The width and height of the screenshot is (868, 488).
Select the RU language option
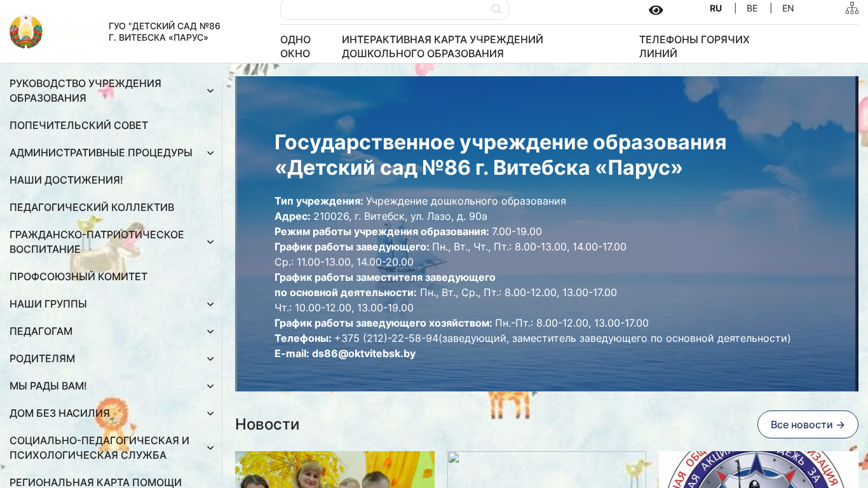point(715,8)
